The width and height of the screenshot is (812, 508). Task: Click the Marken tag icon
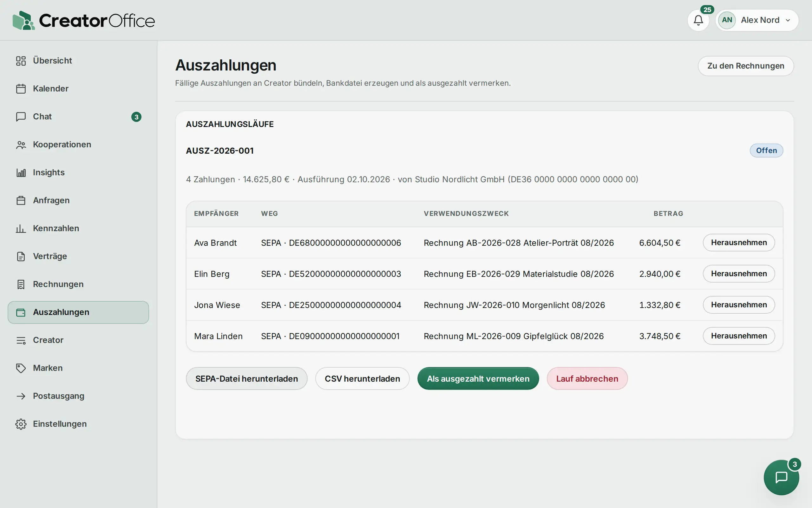coord(21,368)
